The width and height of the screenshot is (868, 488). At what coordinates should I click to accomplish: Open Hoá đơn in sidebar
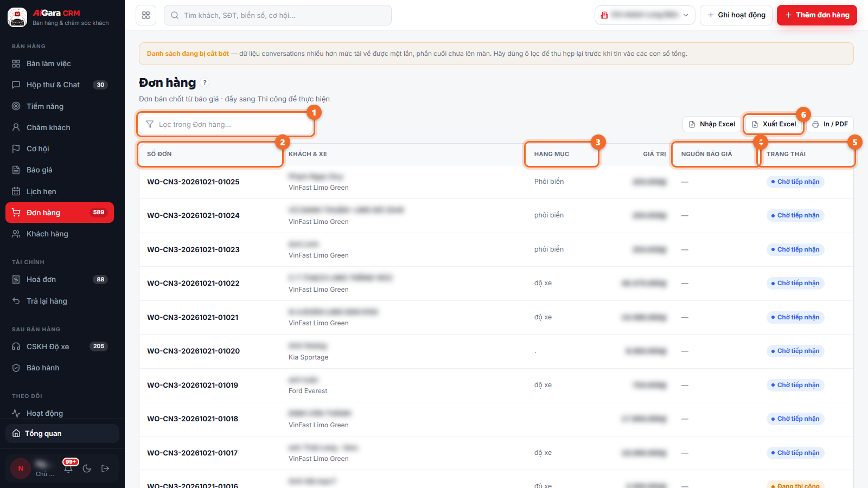coord(60,279)
